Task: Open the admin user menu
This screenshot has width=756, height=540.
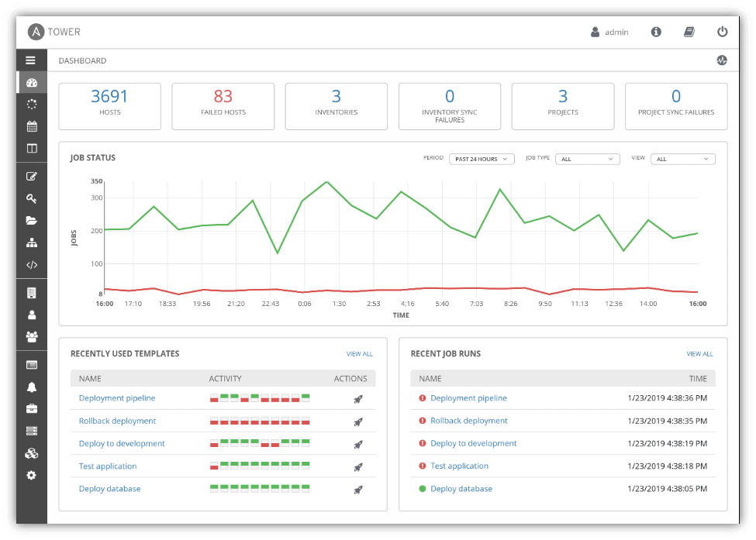Action: pos(611,32)
